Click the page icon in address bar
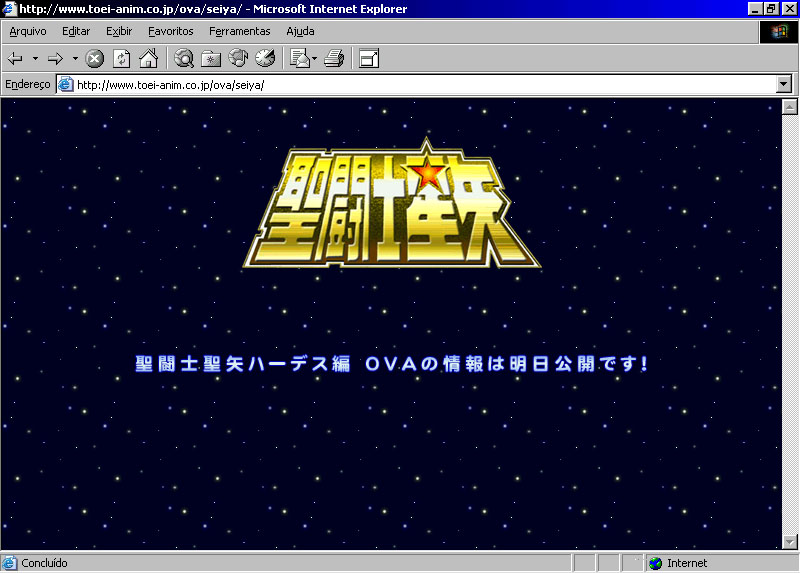This screenshot has width=800, height=573. tap(65, 84)
